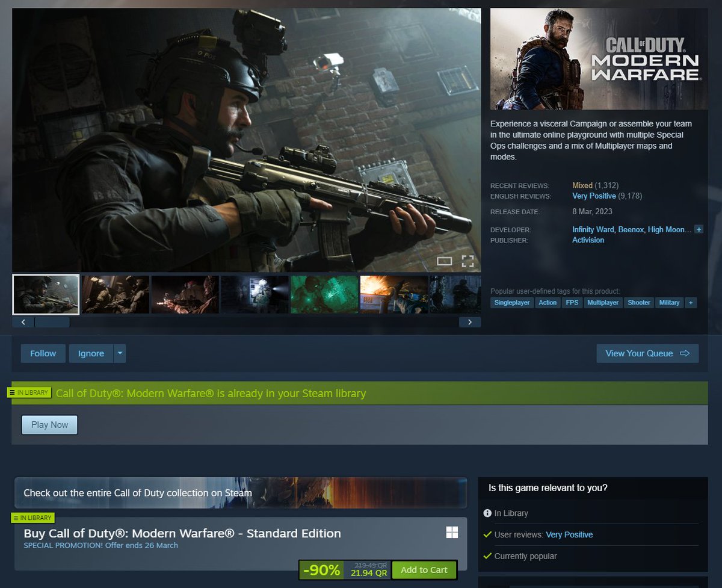Select the third screenshot thumbnail
The height and width of the screenshot is (588, 722).
click(185, 294)
